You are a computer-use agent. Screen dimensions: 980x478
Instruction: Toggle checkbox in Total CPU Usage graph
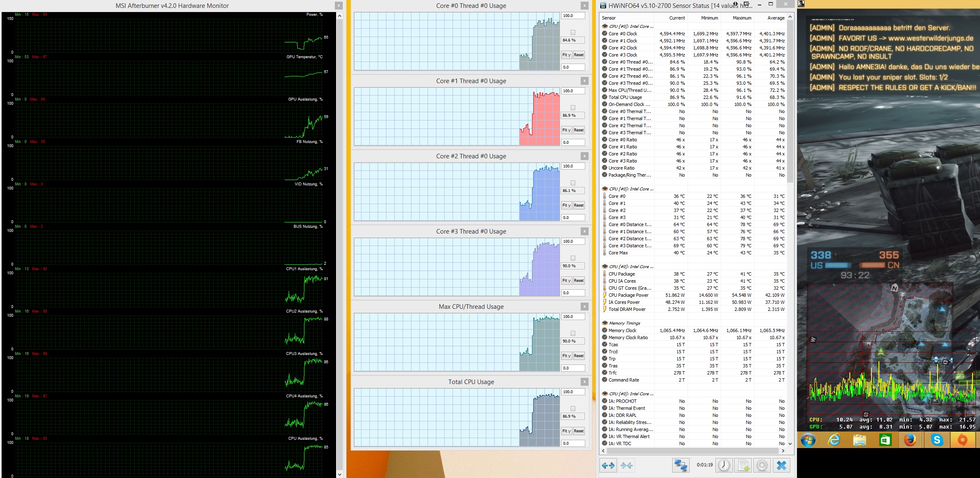point(573,409)
